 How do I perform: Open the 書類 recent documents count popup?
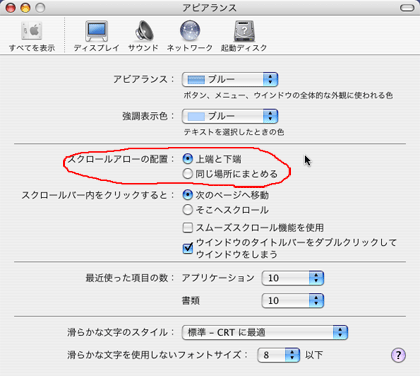(293, 300)
